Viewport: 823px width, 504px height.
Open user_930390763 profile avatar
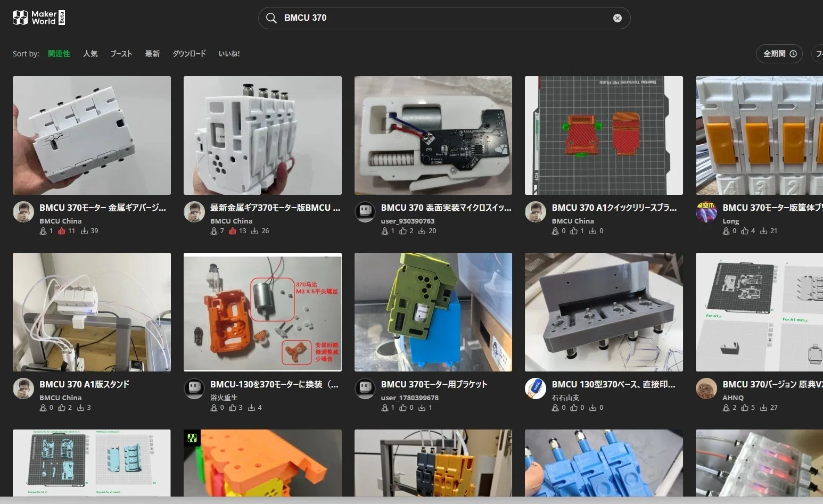[365, 212]
